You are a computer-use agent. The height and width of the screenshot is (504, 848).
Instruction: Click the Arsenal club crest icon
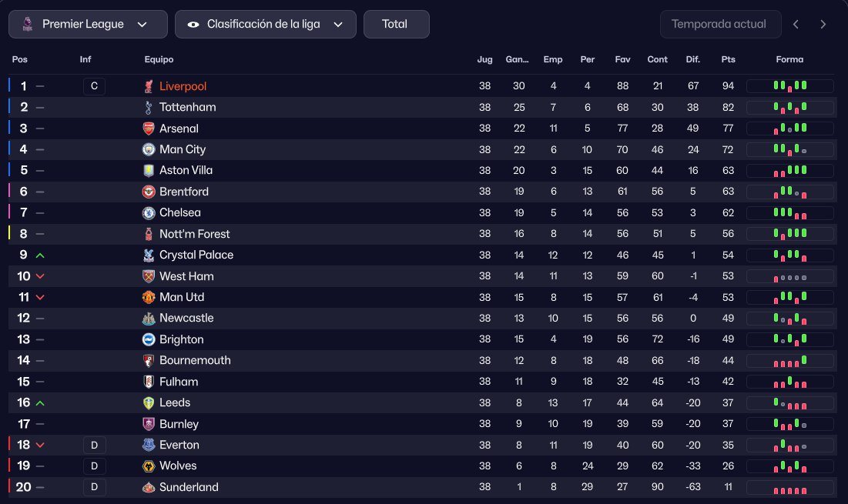tap(149, 129)
